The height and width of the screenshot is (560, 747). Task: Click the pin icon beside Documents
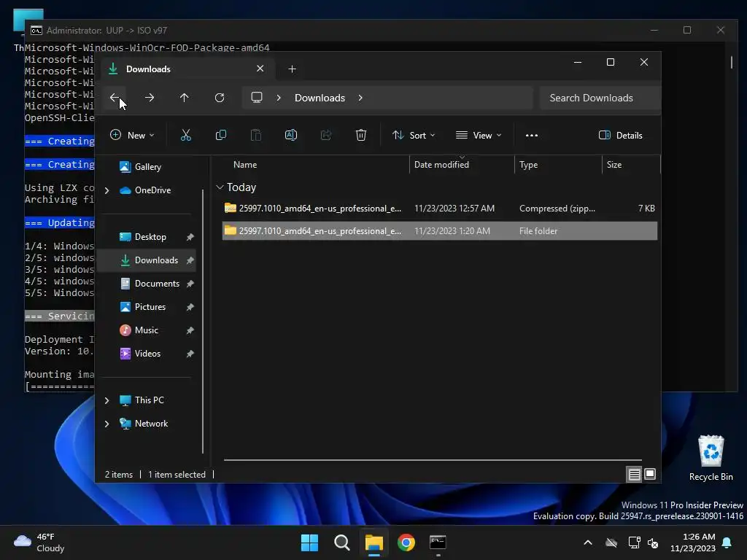(x=190, y=284)
